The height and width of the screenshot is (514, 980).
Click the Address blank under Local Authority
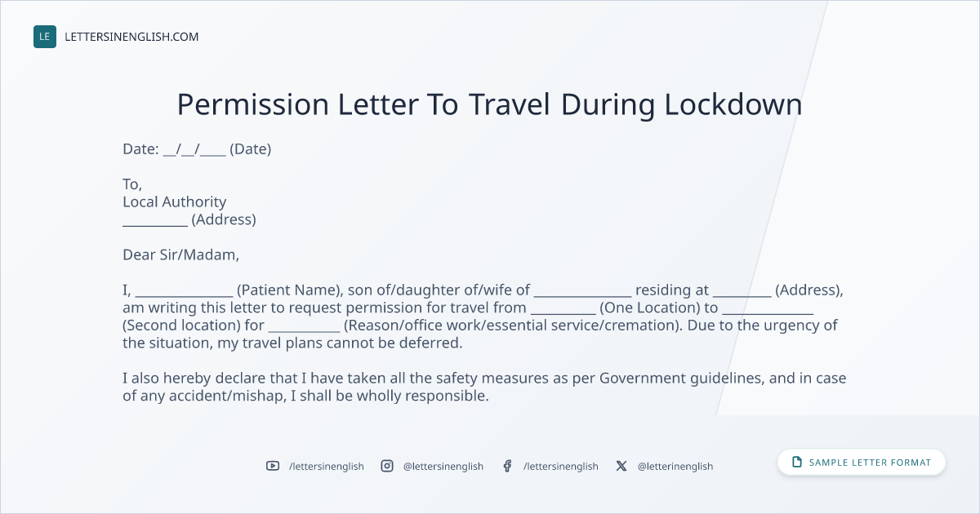pyautogui.click(x=155, y=220)
